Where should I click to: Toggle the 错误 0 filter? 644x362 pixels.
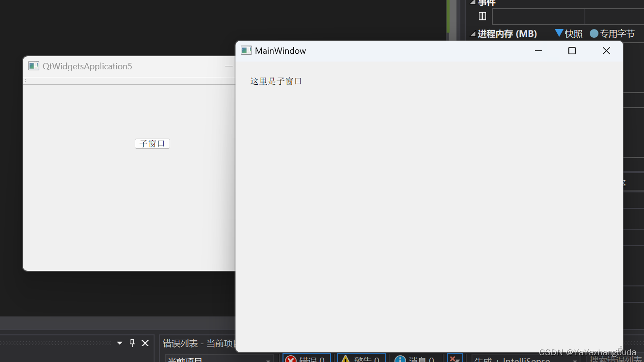306,359
